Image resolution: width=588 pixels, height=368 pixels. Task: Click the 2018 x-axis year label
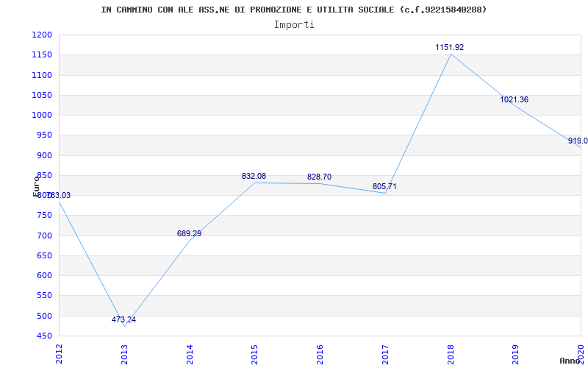(451, 354)
